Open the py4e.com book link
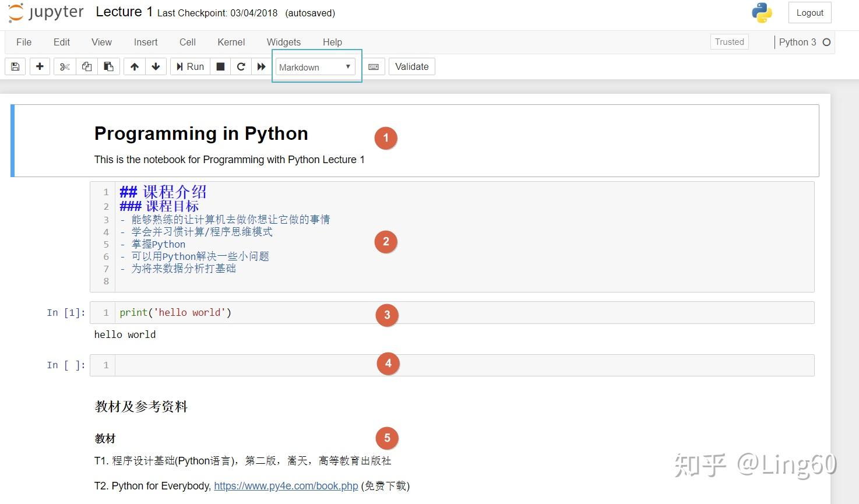The height and width of the screenshot is (504, 859). coord(286,485)
